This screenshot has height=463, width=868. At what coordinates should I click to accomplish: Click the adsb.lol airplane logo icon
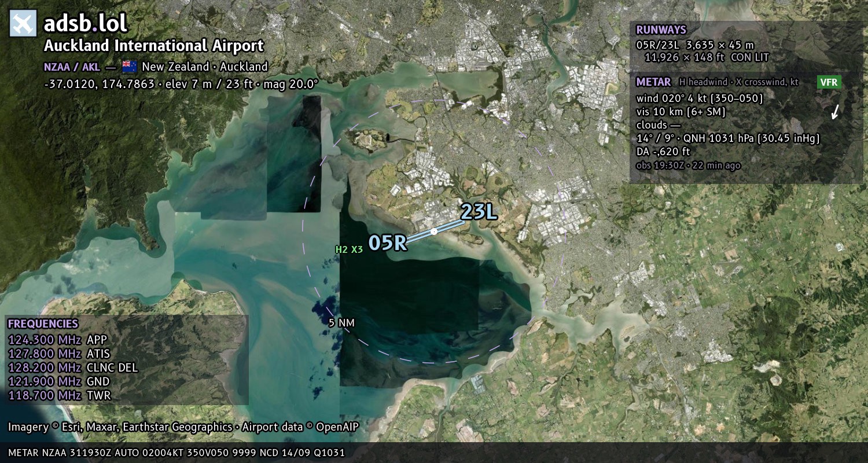24,24
